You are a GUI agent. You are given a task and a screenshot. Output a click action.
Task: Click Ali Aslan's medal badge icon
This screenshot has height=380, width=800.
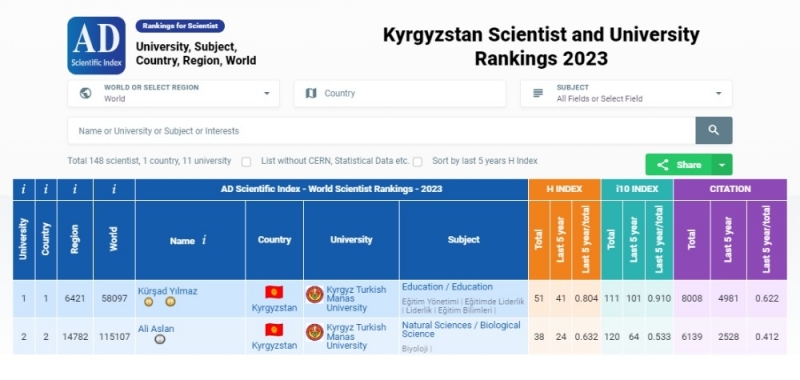pos(160,339)
